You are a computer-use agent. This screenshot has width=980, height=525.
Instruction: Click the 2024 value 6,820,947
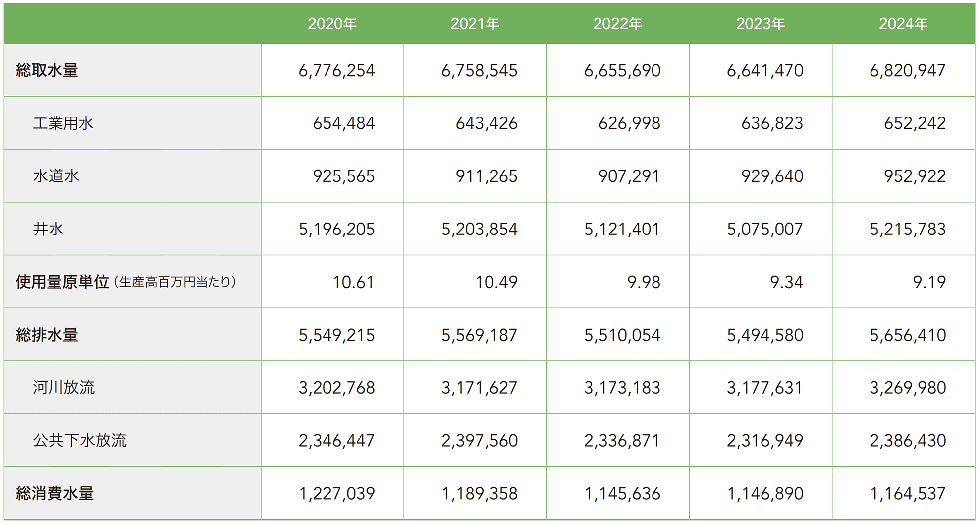[907, 70]
